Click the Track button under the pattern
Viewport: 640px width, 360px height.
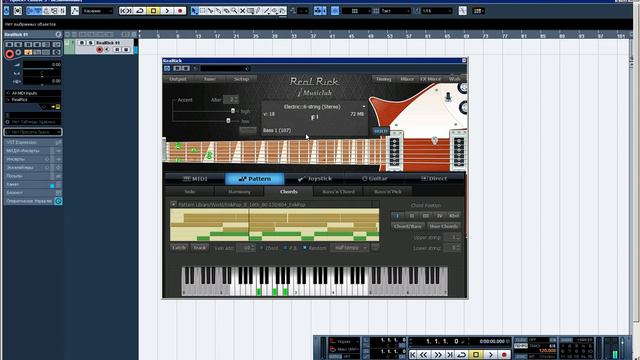click(x=200, y=248)
